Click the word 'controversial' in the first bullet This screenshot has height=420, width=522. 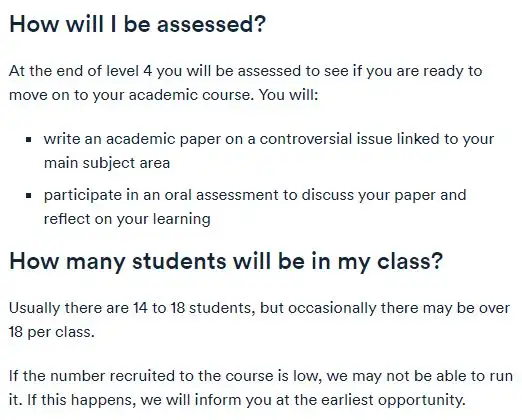306,139
